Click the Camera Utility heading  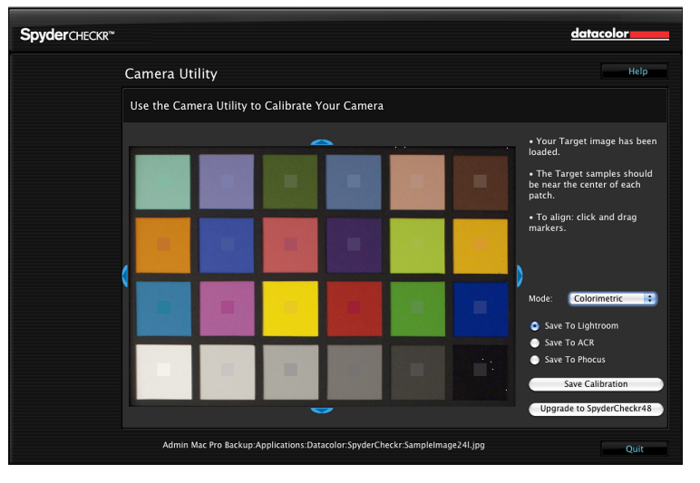(171, 74)
